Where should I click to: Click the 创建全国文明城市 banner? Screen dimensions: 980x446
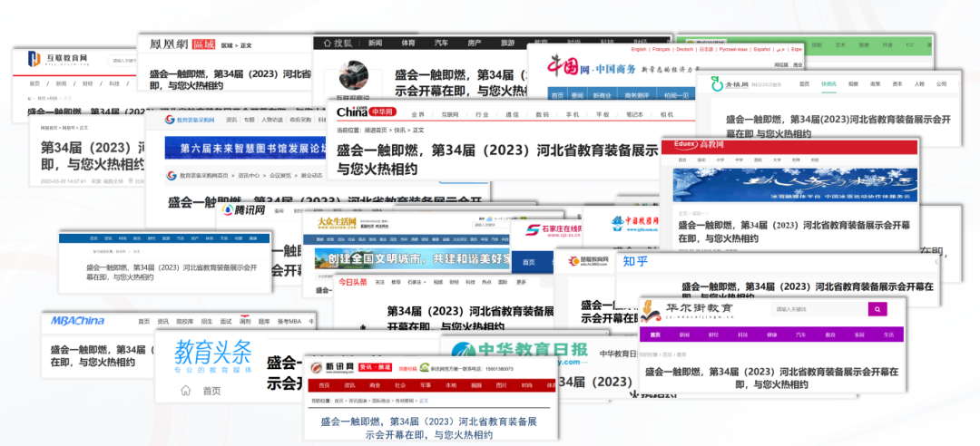pos(413,258)
